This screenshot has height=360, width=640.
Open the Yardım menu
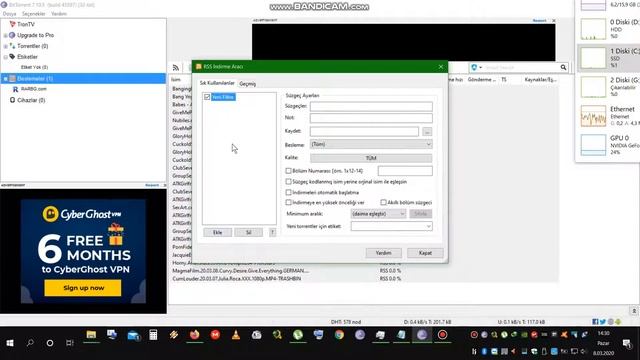point(59,14)
